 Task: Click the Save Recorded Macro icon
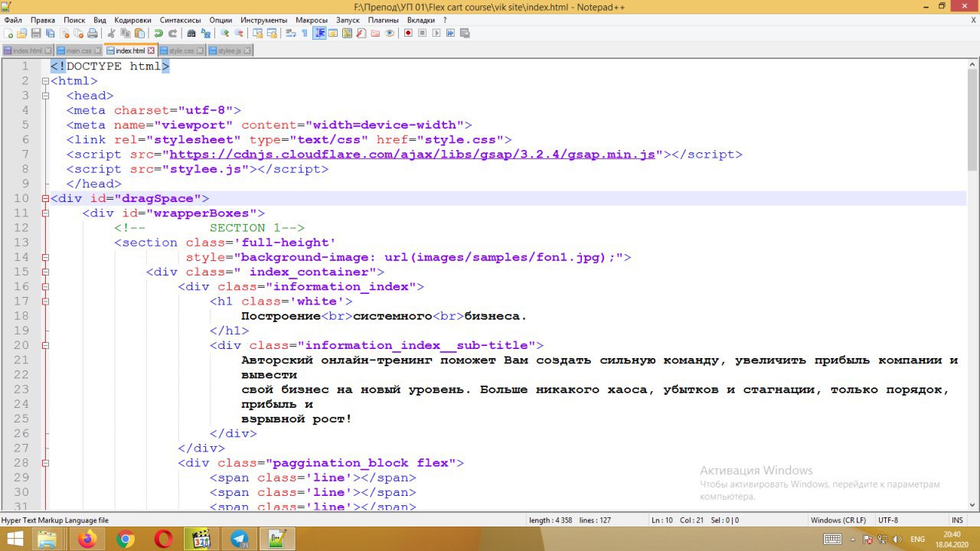[464, 33]
